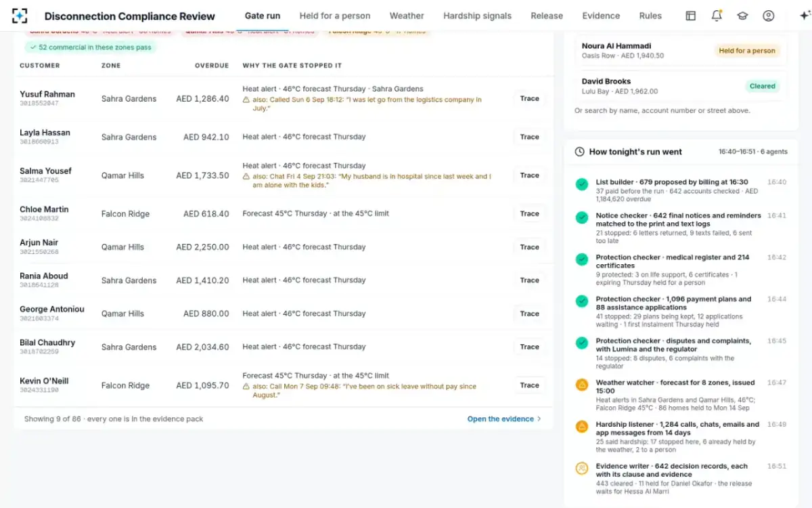
Task: Go to the Weather tab
Action: pos(407,16)
